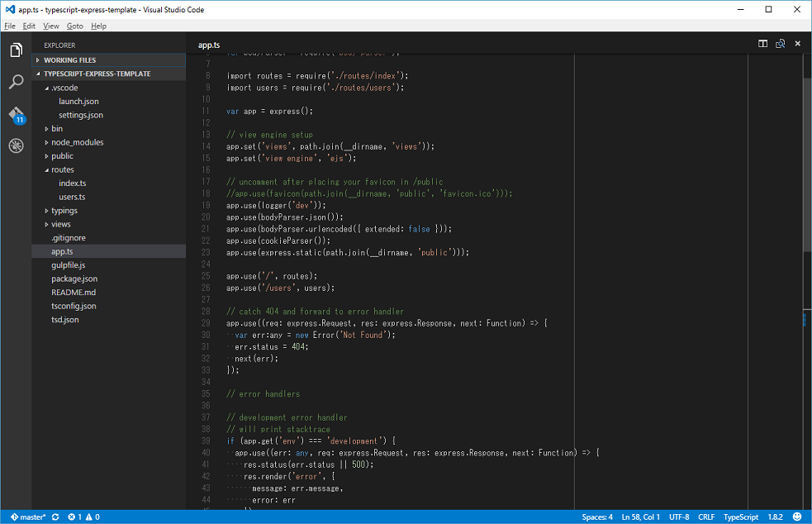Open the Help menu
This screenshot has width=812, height=524.
click(x=98, y=26)
